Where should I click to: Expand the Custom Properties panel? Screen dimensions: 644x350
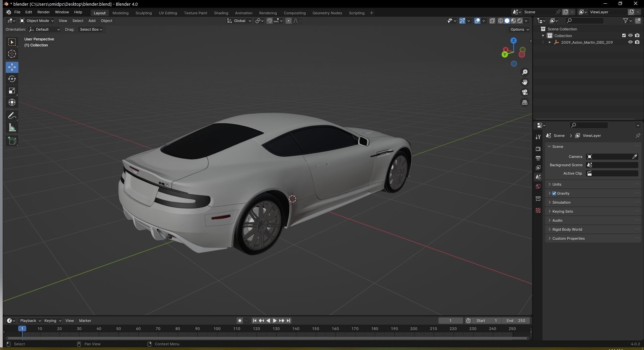click(593, 238)
